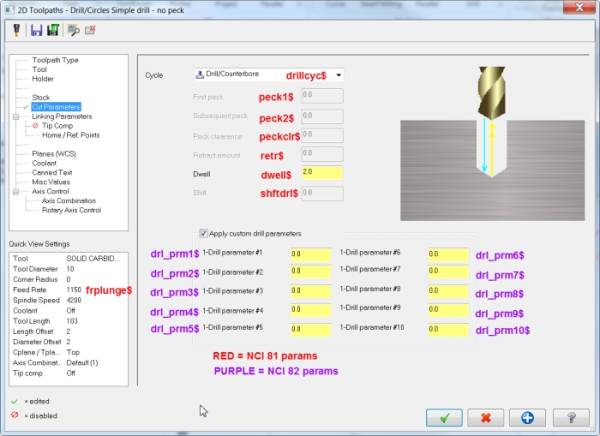This screenshot has height=436, width=600.
Task: Click the fourth toolbar icon with pencil
Action: click(x=71, y=30)
